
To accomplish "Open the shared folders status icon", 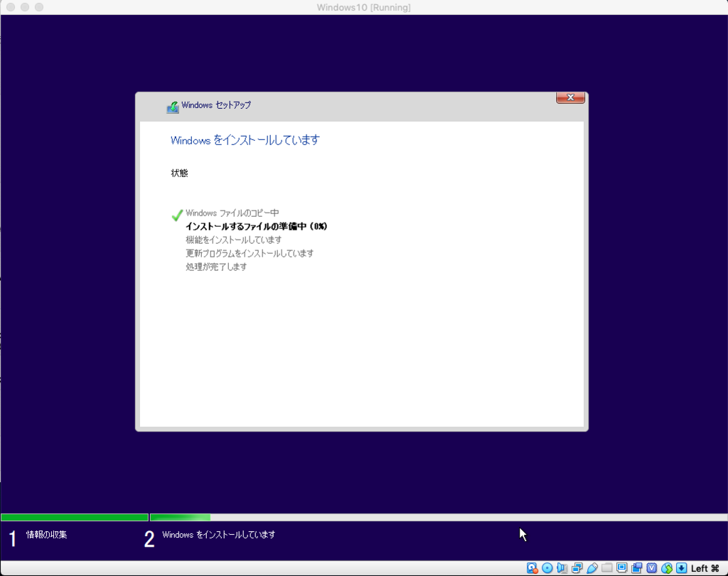I will (x=607, y=568).
